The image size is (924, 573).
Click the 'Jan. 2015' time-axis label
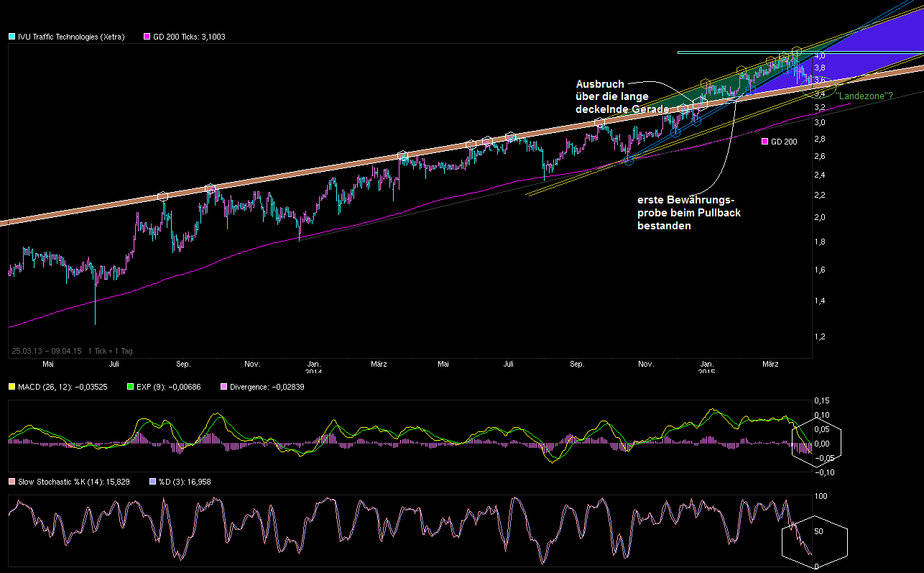coord(708,367)
